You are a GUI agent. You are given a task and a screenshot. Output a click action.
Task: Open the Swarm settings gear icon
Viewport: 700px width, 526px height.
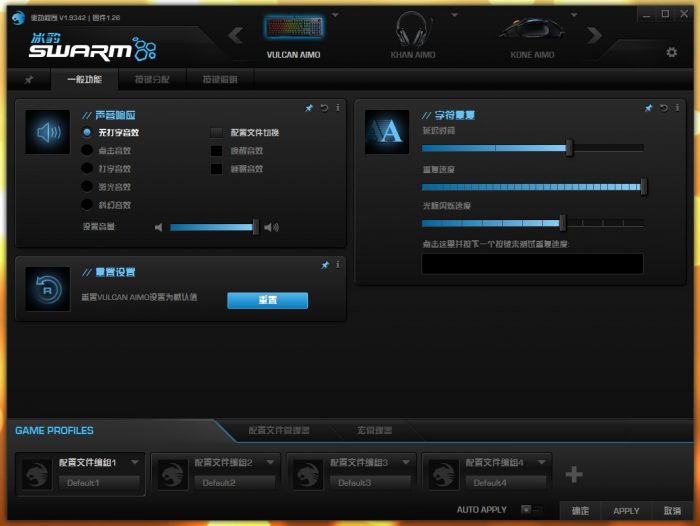pyautogui.click(x=671, y=52)
